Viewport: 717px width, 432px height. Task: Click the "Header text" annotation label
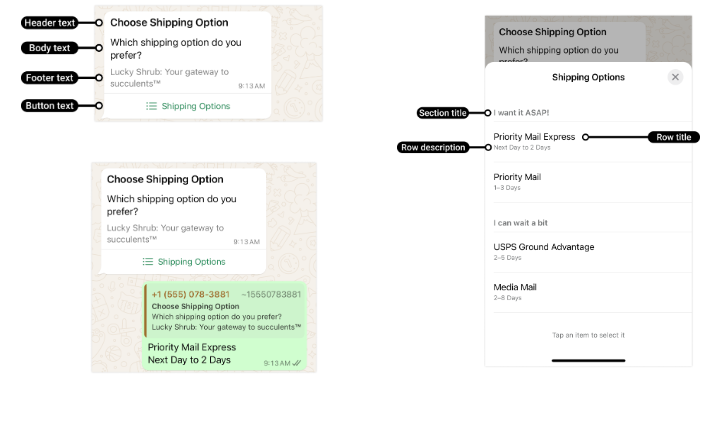tap(49, 22)
